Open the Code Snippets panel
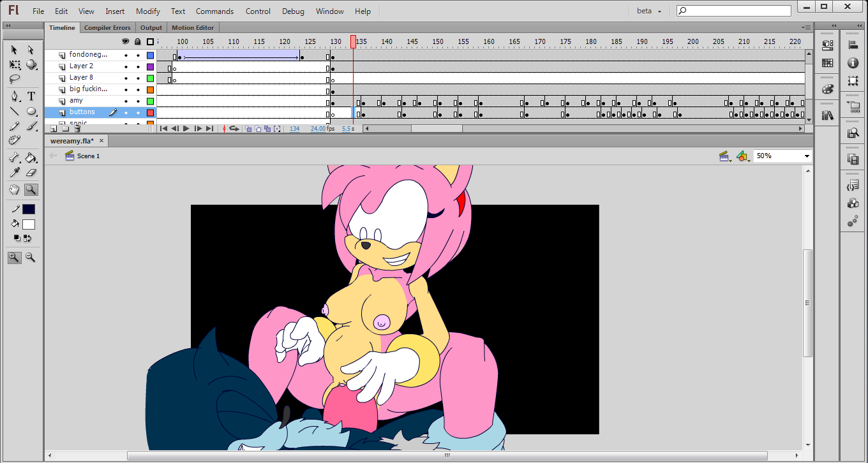The image size is (868, 463). tap(853, 186)
